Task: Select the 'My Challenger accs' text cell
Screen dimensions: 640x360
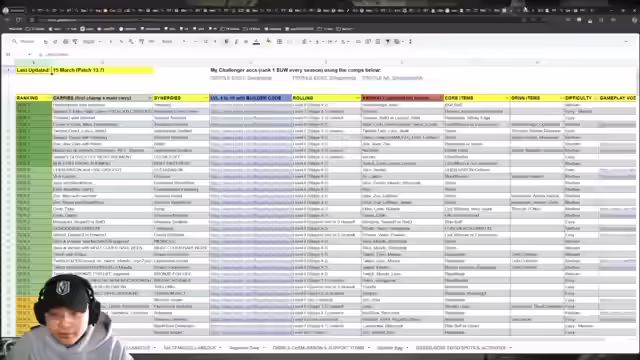Action: (x=296, y=70)
